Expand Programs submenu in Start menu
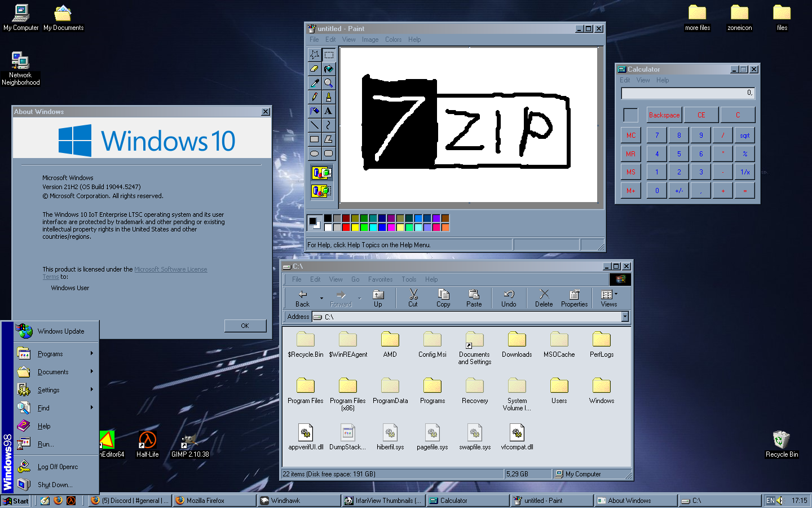Image resolution: width=812 pixels, height=508 pixels. coord(91,353)
